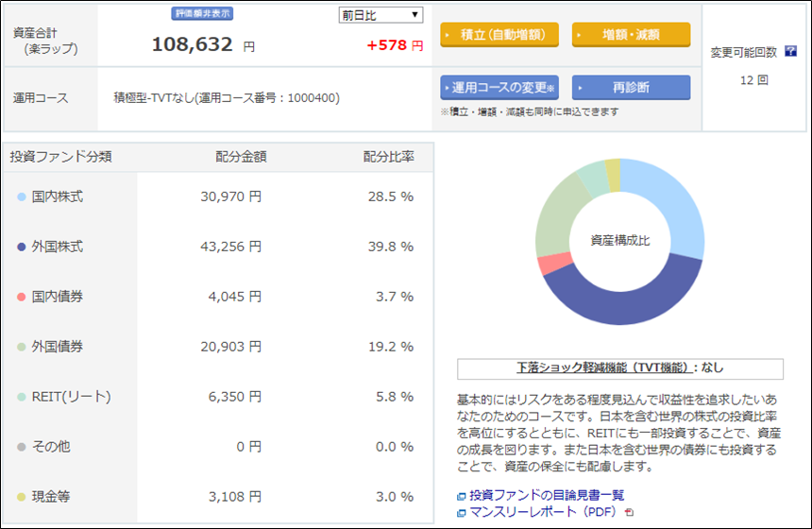The image size is (812, 529).
Task: Click the 30,970 円 amount
Action: click(x=231, y=196)
